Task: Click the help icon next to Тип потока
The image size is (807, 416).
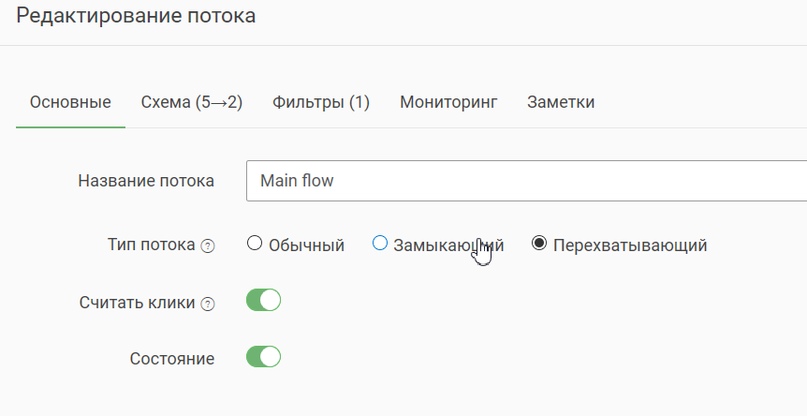Action: [207, 246]
